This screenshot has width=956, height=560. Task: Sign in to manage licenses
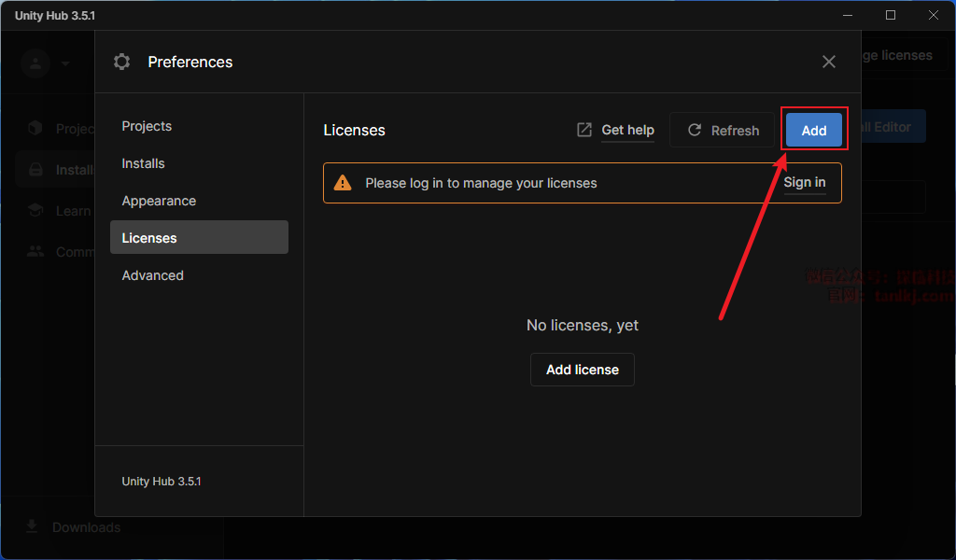coord(804,183)
